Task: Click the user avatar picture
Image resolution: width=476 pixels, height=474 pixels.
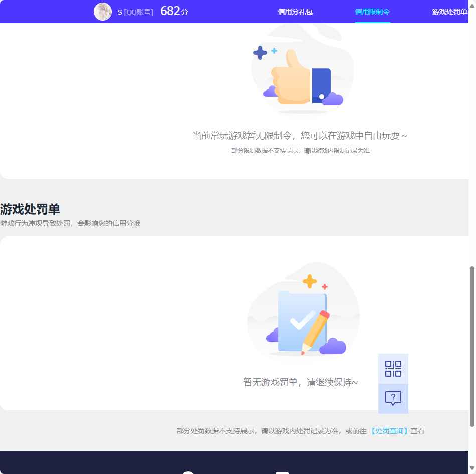Action: tap(103, 12)
